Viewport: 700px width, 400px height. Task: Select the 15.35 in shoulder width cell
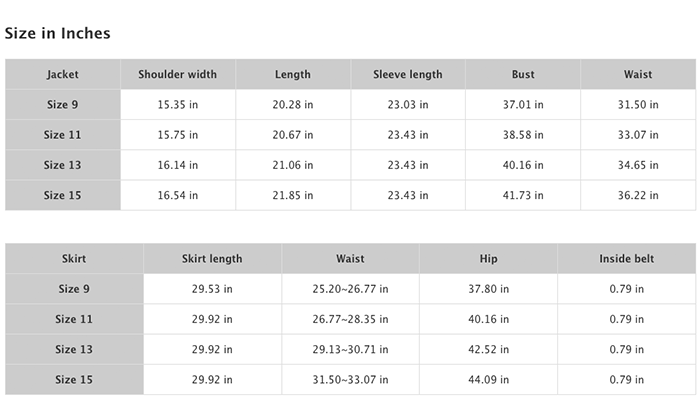[178, 104]
